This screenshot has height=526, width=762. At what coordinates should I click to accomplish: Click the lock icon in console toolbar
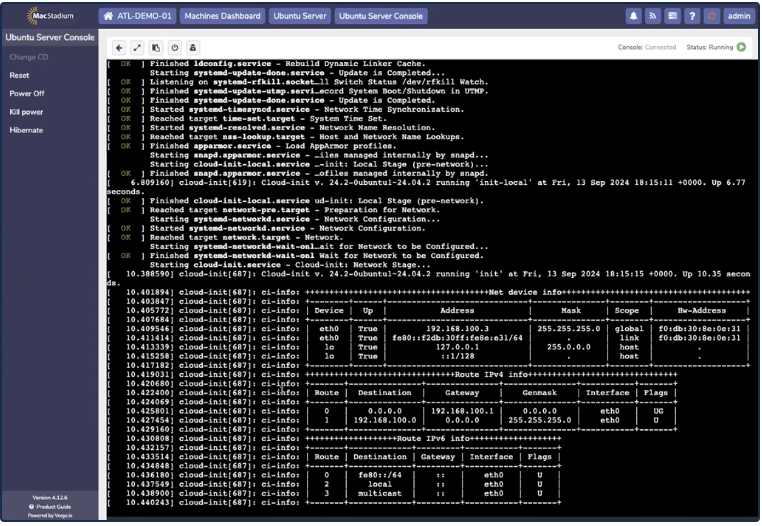click(193, 48)
